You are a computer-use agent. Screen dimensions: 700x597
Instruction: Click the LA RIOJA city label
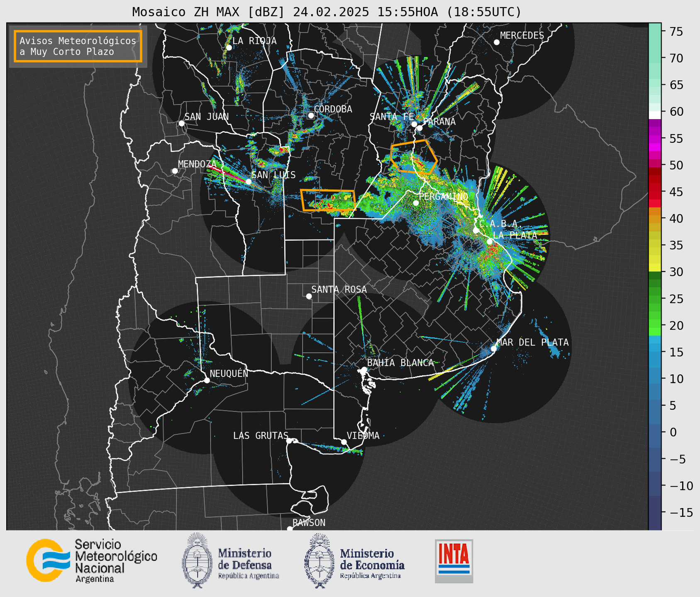tap(254, 41)
